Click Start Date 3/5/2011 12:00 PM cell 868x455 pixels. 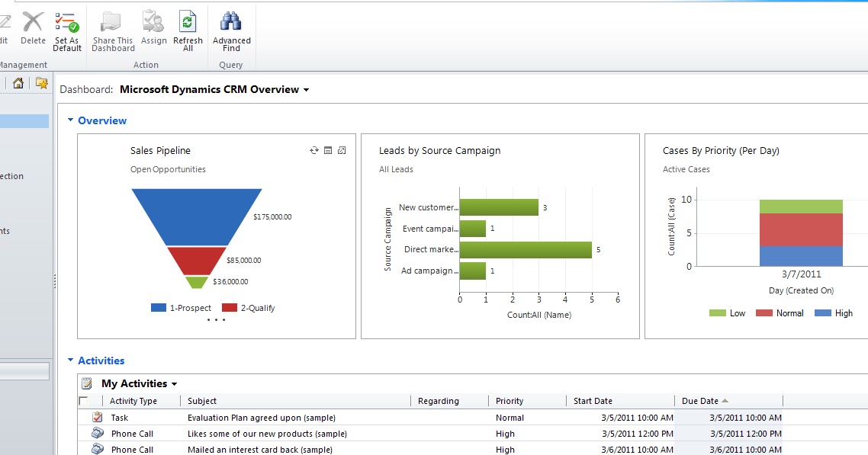click(637, 434)
